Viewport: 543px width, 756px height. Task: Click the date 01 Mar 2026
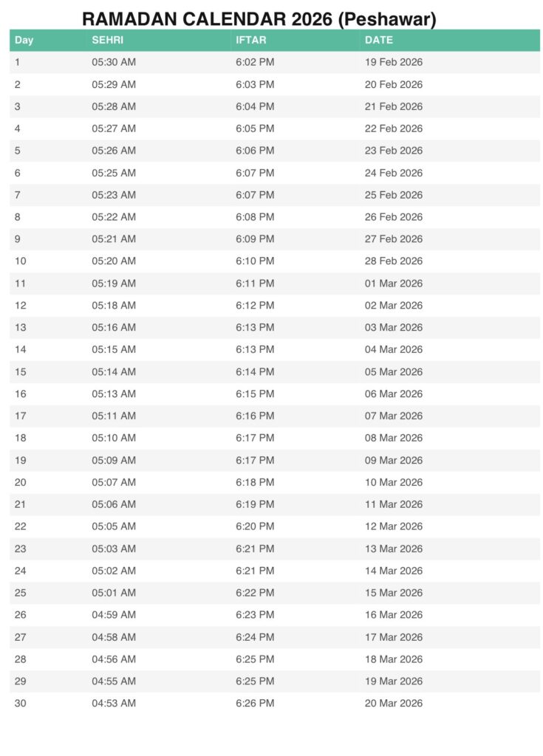point(394,283)
